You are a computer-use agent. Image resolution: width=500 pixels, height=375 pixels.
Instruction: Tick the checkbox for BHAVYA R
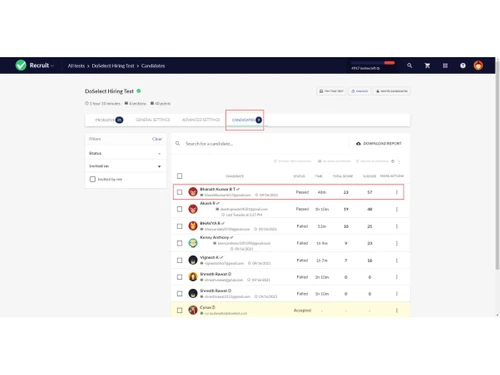click(180, 226)
